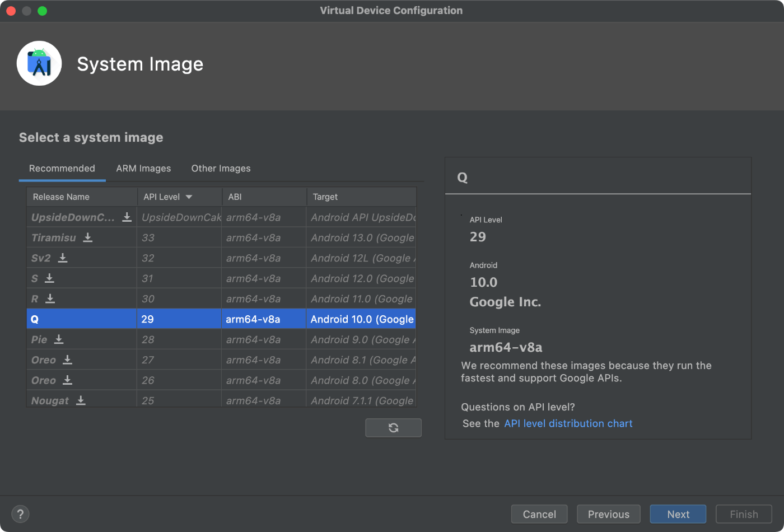Click arm64-v8a ABI cell in Q row
This screenshot has height=532, width=784.
pos(264,319)
